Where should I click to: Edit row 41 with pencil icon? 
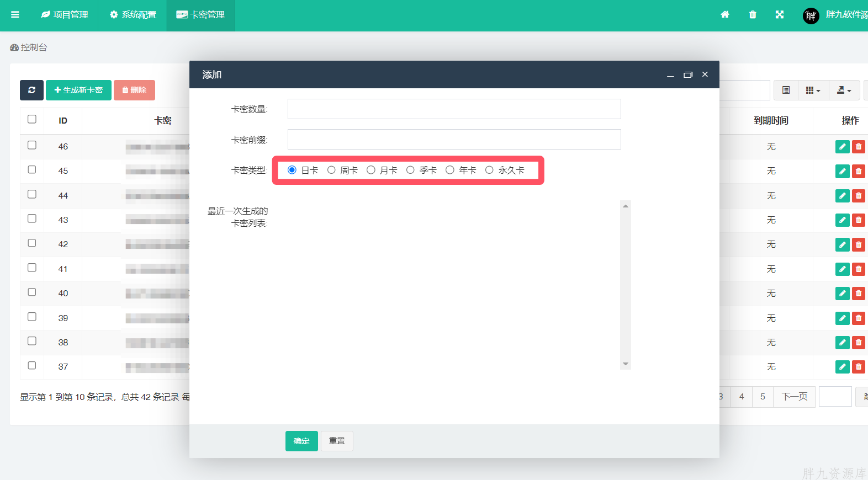click(843, 269)
